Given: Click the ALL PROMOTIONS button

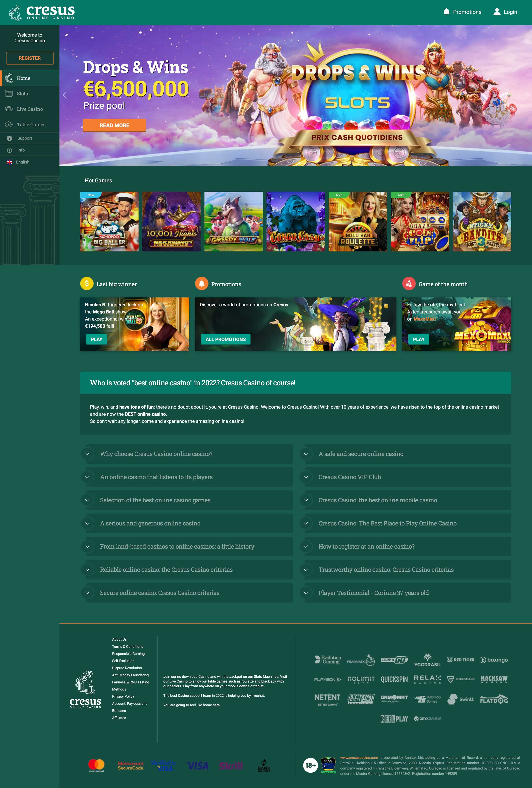Looking at the screenshot, I should click(226, 339).
